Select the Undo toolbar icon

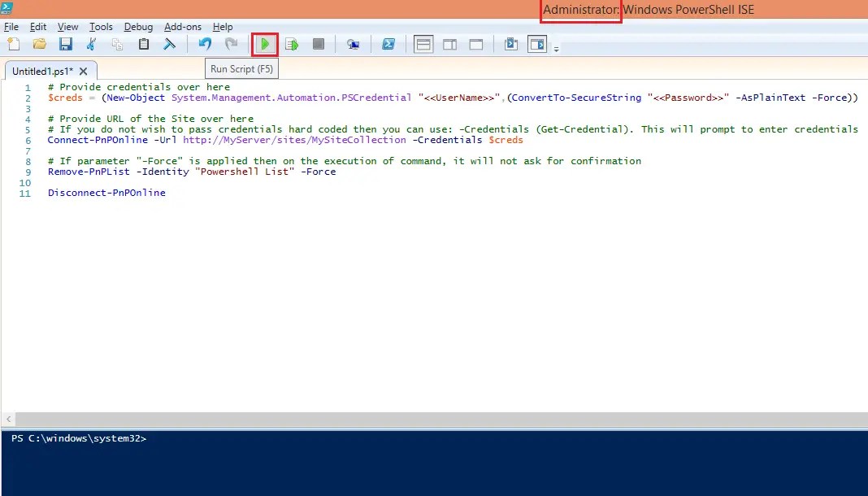(204, 44)
